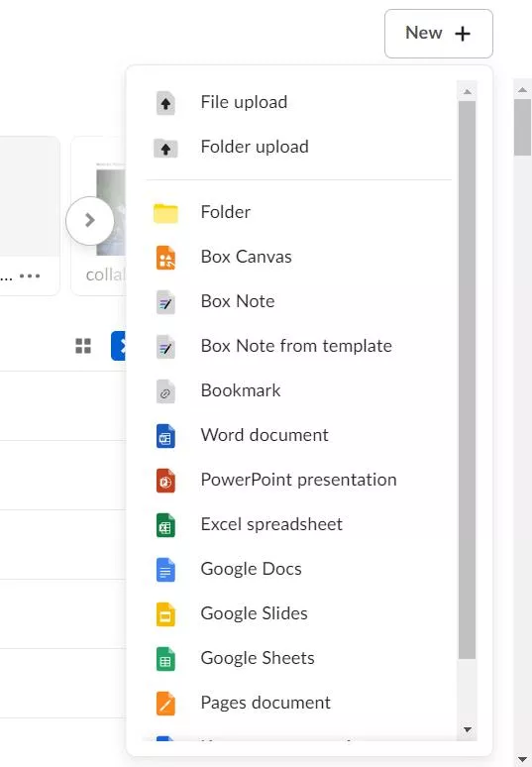Image resolution: width=532 pixels, height=767 pixels.
Task: Click the green Excel spreadsheet icon
Action: click(x=165, y=525)
